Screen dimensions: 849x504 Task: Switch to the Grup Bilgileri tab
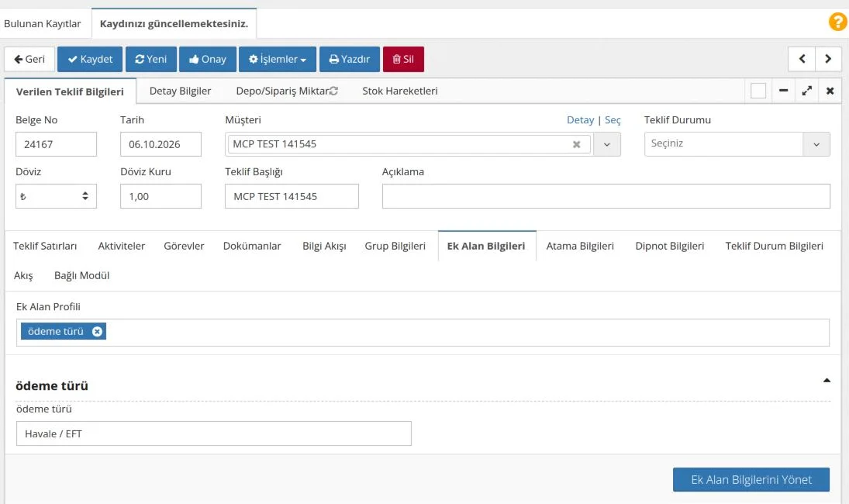coord(395,246)
